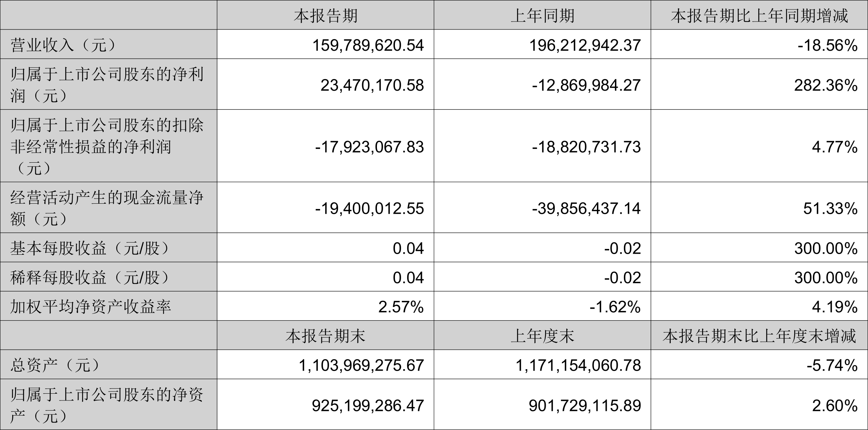Click weighted return value 2.57%

[401, 307]
